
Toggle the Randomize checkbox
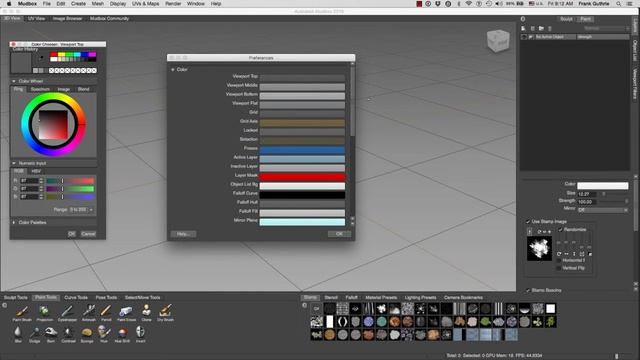pyautogui.click(x=560, y=230)
